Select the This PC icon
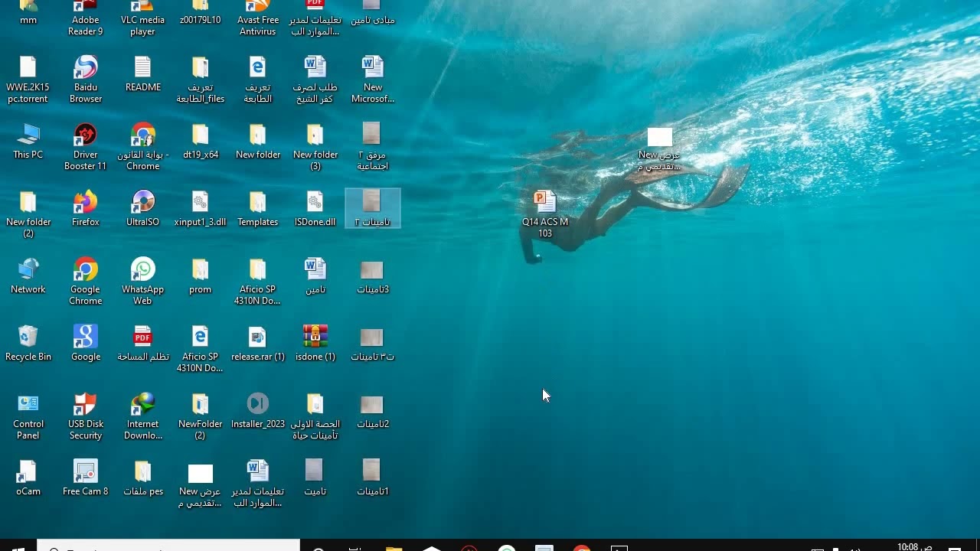Image resolution: width=980 pixels, height=551 pixels. 28,142
